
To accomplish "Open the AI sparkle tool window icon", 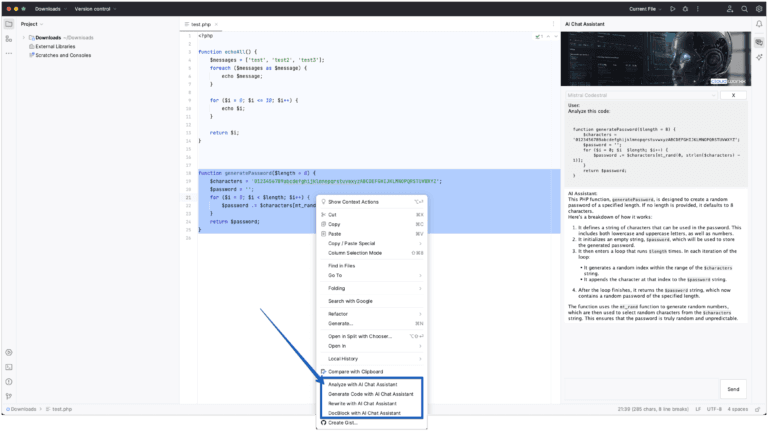I will click(759, 57).
